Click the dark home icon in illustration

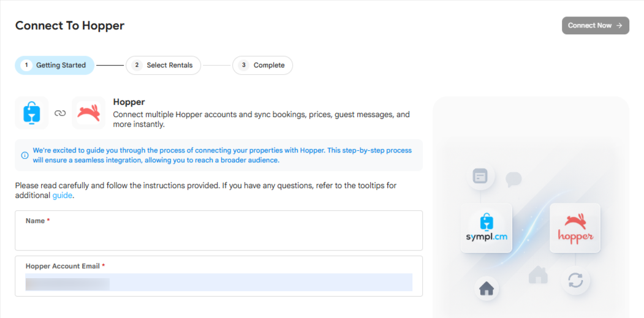(487, 289)
